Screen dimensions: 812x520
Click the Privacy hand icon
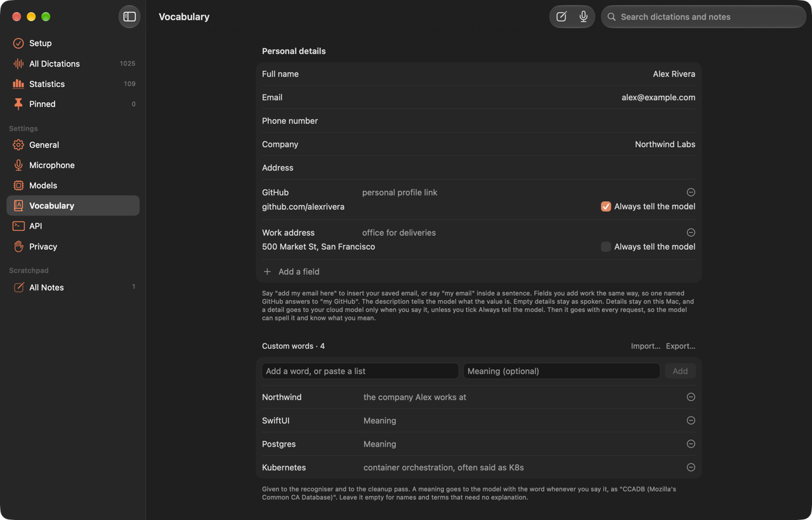tap(18, 246)
